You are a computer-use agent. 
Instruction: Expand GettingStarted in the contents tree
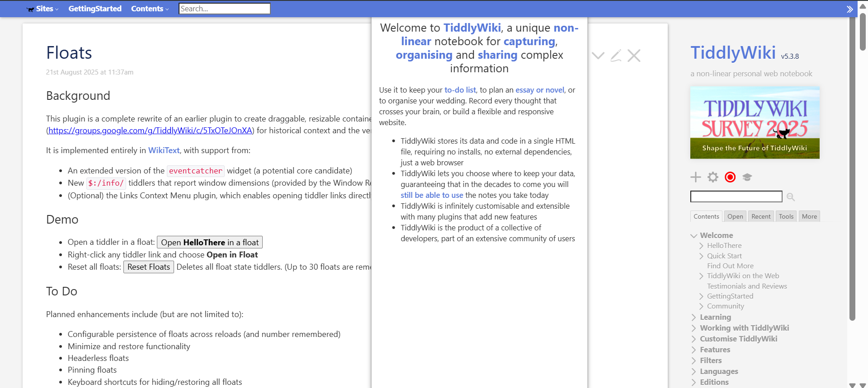[702, 296]
